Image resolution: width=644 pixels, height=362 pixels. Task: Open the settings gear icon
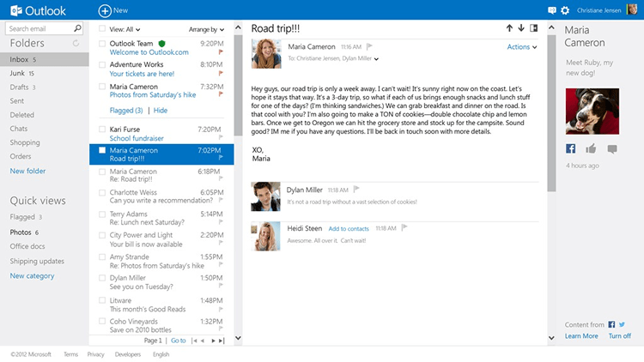pyautogui.click(x=565, y=10)
